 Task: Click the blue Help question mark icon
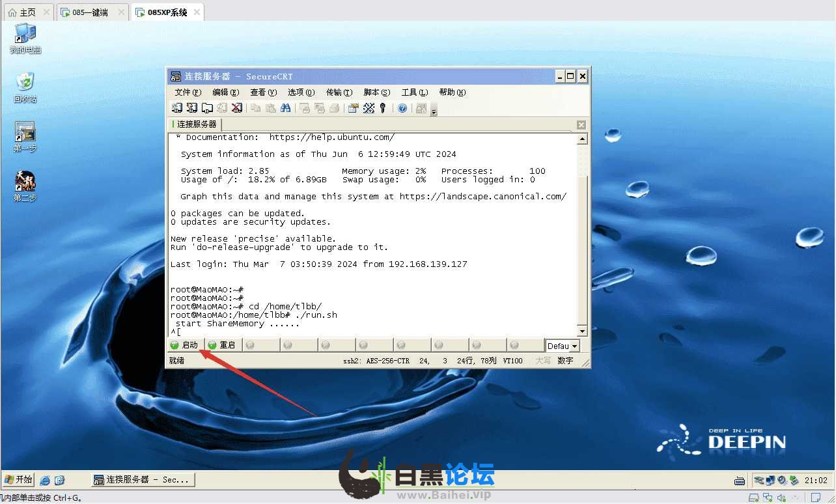pos(402,108)
